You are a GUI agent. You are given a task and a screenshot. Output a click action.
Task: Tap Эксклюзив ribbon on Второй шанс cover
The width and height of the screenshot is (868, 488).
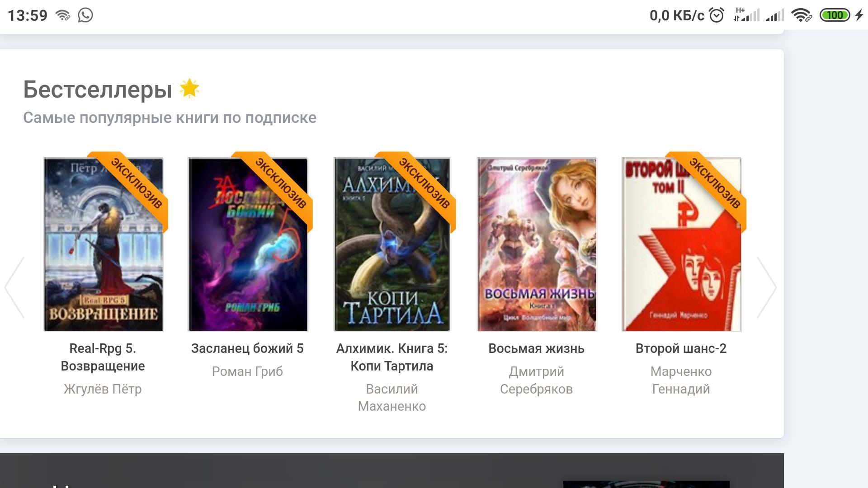(x=715, y=183)
